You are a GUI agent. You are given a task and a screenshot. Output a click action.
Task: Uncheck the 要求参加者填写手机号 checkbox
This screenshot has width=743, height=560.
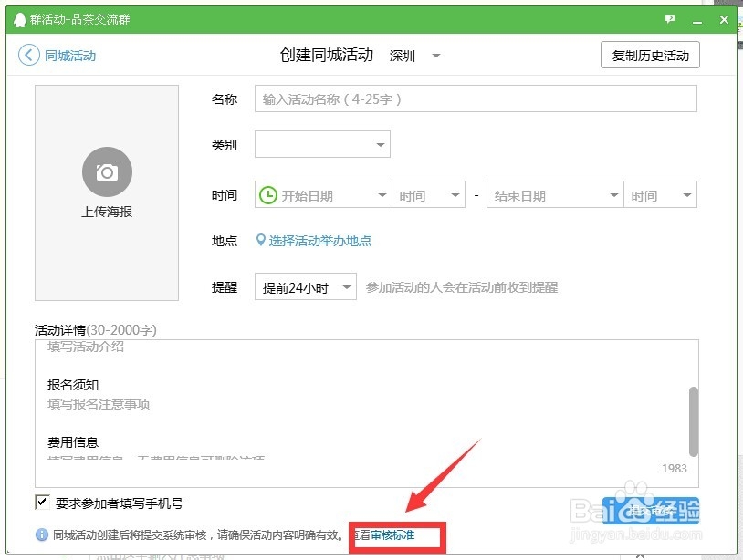pos(40,501)
